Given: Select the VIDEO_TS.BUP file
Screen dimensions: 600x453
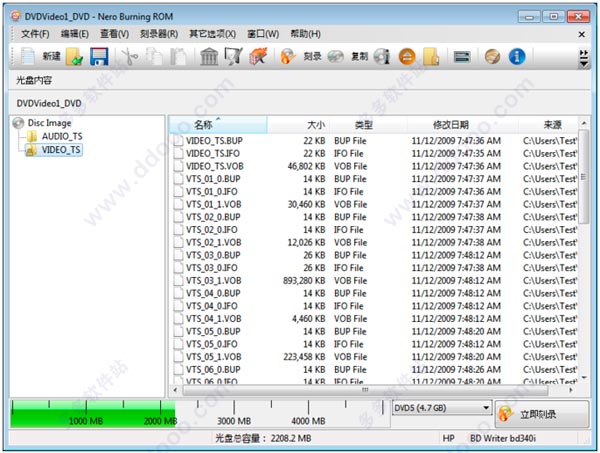Looking at the screenshot, I should coord(214,141).
